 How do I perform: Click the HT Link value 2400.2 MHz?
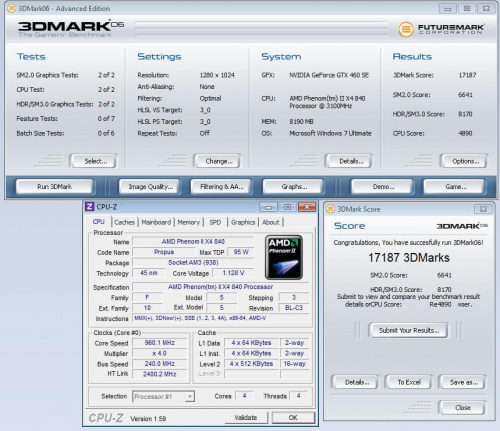(x=160, y=374)
